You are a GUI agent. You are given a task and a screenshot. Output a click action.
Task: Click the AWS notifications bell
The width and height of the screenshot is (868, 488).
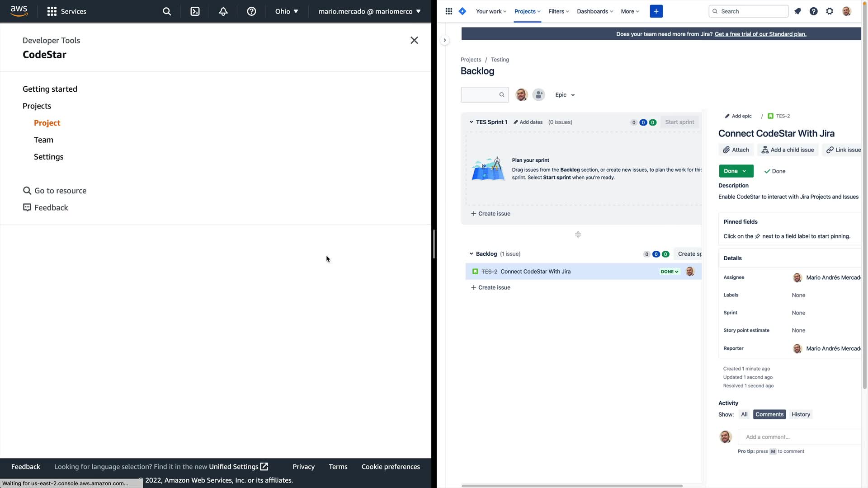pyautogui.click(x=223, y=11)
